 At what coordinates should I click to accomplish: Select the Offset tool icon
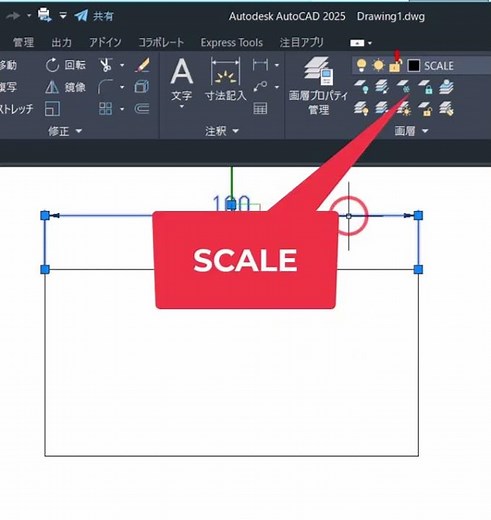click(x=142, y=109)
